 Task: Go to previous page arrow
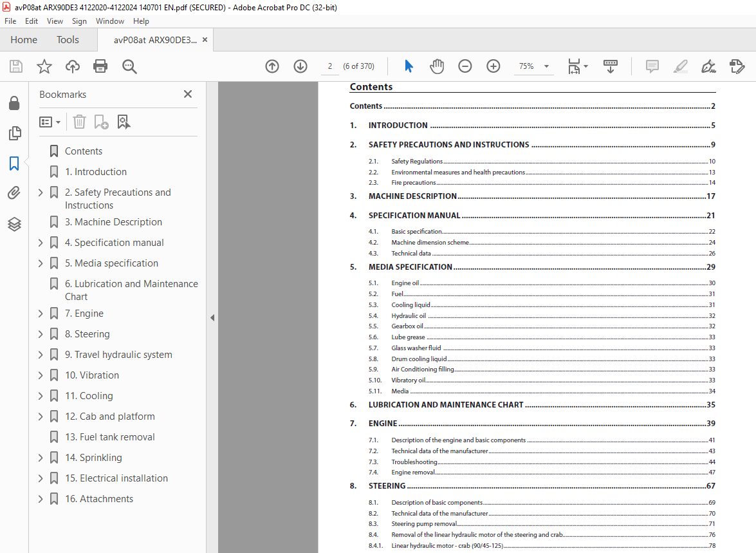pos(272,66)
